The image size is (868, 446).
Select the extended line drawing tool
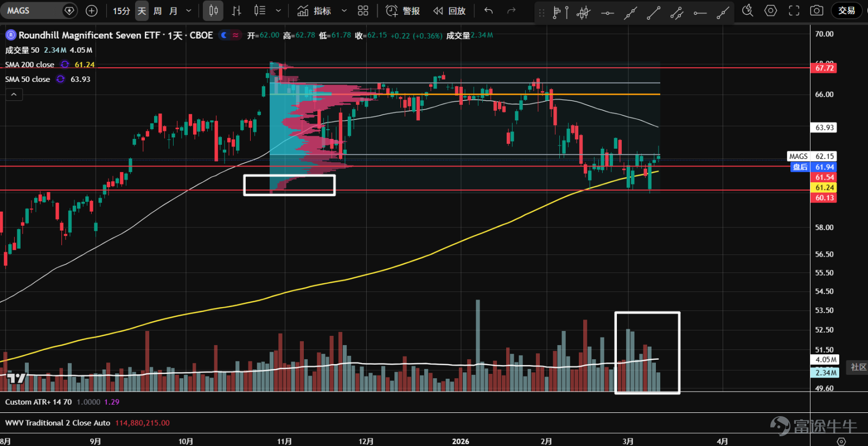(630, 12)
